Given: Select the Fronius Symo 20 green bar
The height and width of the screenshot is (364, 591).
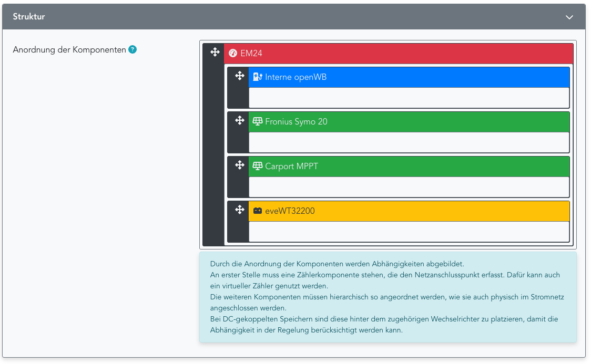Looking at the screenshot, I should 409,121.
